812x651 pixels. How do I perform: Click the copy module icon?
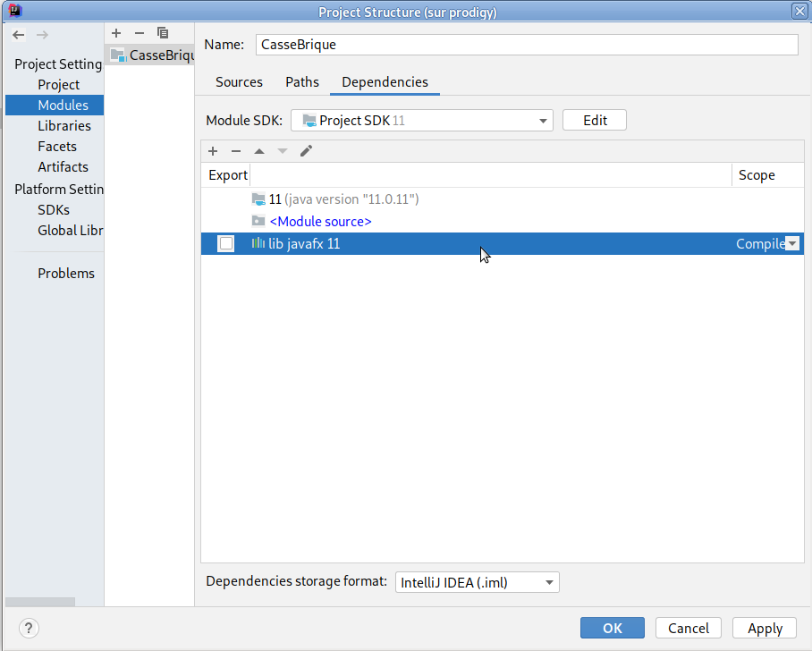coord(163,33)
